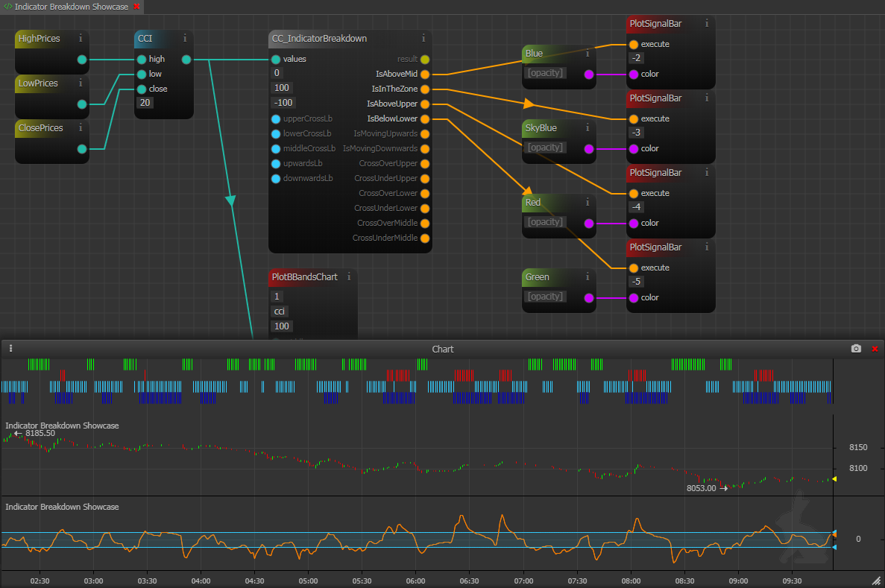Click the IsMovingDownwards output port
885x588 pixels.
[425, 149]
